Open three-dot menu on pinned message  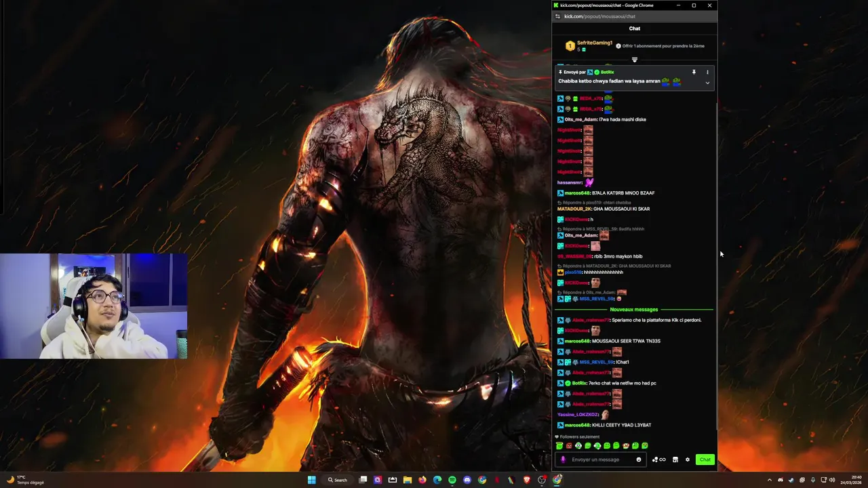[707, 72]
